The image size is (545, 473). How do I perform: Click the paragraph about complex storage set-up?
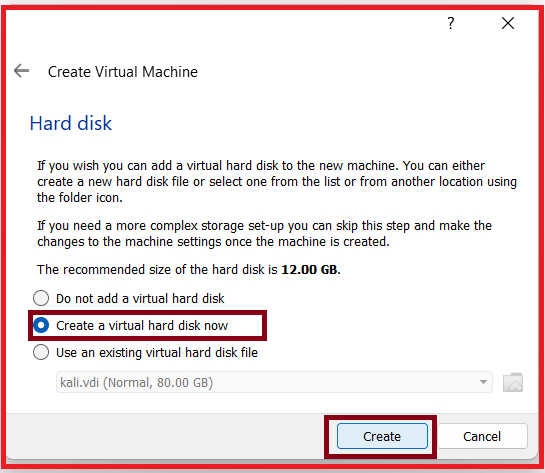264,234
